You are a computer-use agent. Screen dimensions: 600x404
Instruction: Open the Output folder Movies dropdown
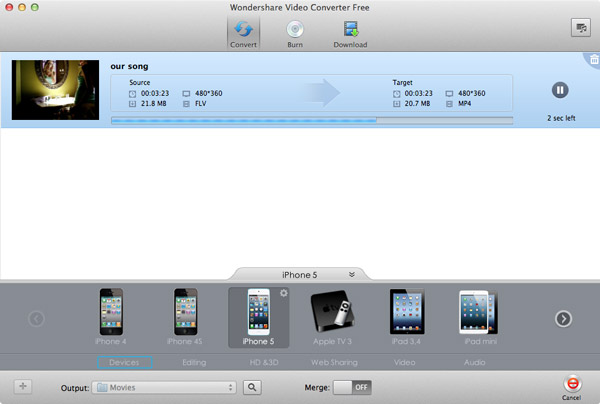click(164, 387)
